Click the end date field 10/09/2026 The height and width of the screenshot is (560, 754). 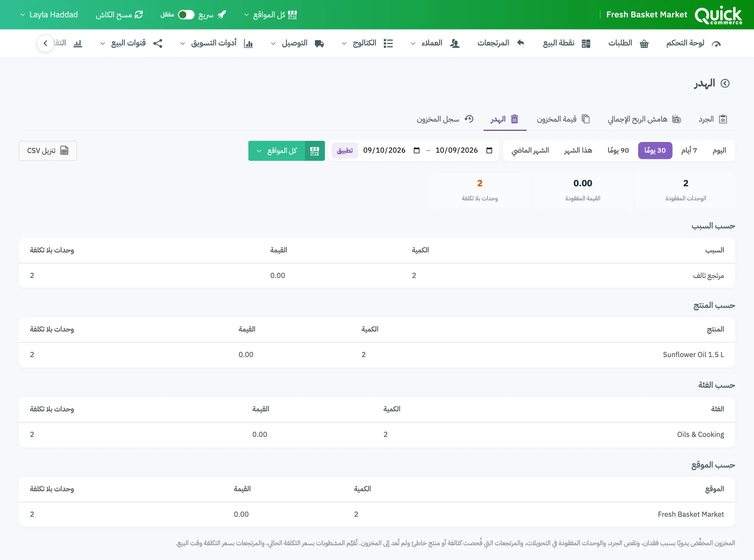pyautogui.click(x=464, y=150)
